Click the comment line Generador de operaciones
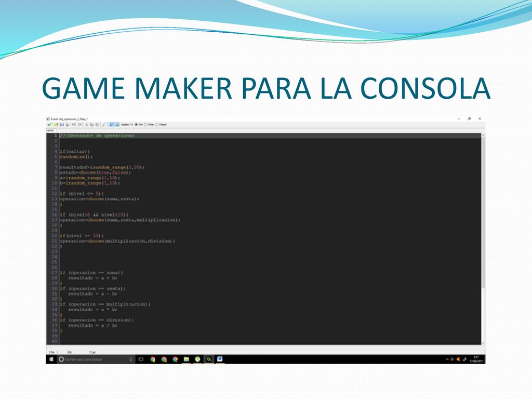This screenshot has height=399, width=532. pyautogui.click(x=97, y=136)
